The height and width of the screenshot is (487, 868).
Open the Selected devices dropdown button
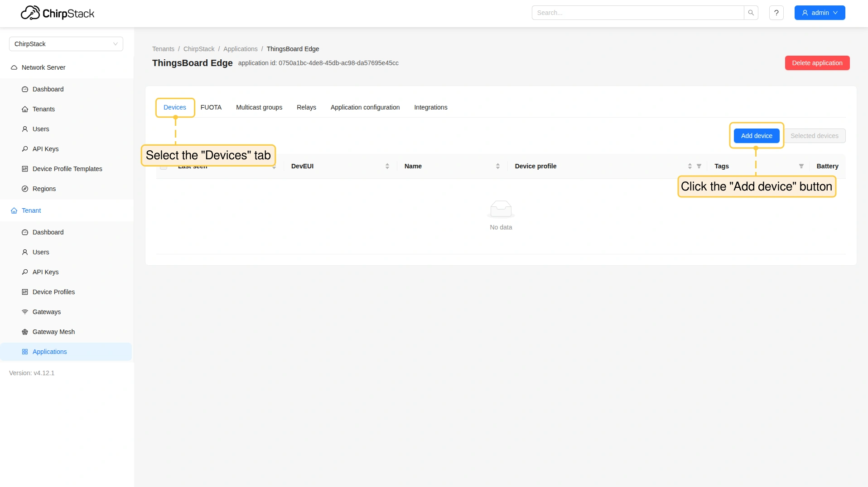815,136
